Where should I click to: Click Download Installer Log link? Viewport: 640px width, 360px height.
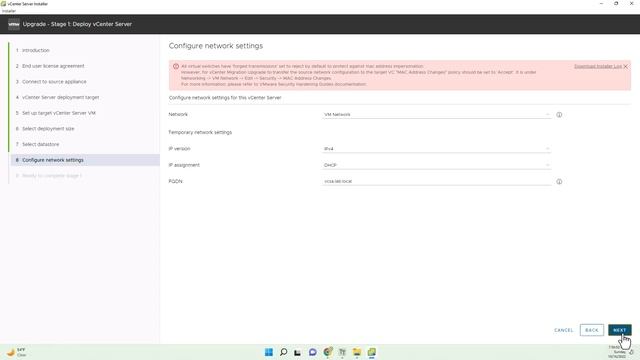(598, 66)
